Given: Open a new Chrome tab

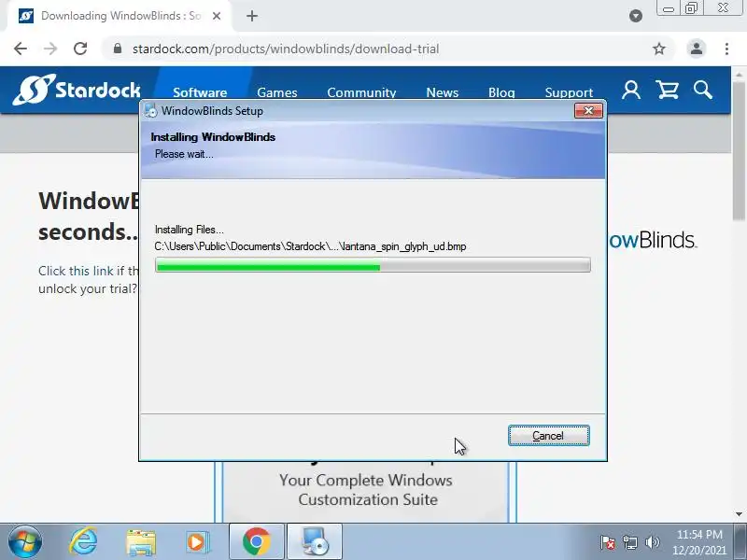Looking at the screenshot, I should (x=252, y=16).
